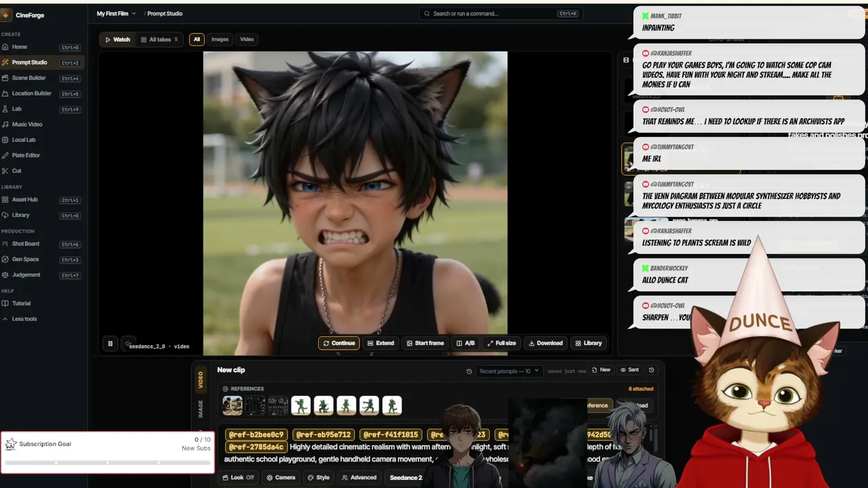Toggle A/B comparison view
This screenshot has height=488, width=868.
(465, 343)
